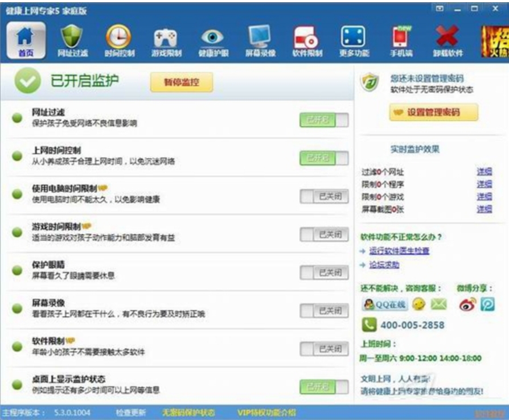This screenshot has height=420, width=509.
Task: Click 设置管理密码 button
Action: 434,112
